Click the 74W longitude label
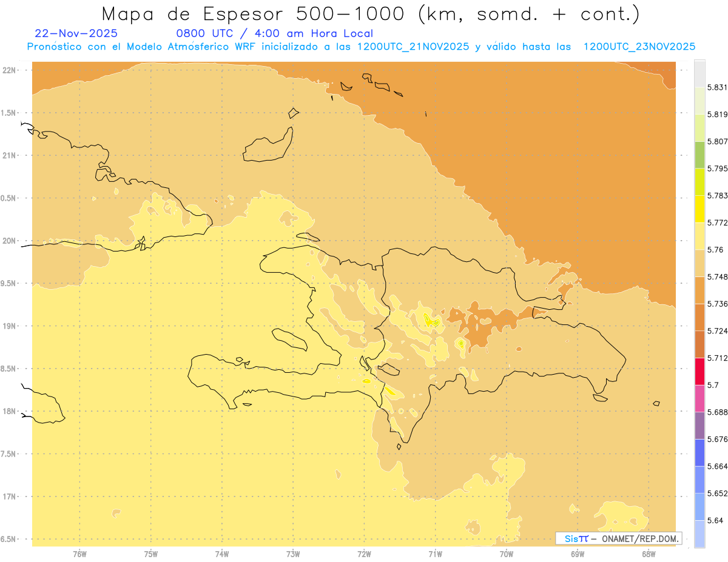The height and width of the screenshot is (562, 728). pyautogui.click(x=222, y=554)
